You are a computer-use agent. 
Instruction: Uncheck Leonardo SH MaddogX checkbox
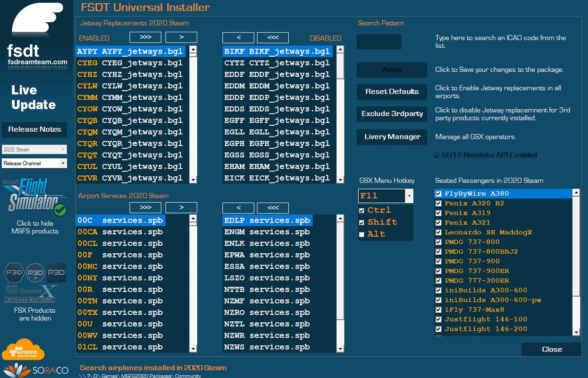(439, 232)
